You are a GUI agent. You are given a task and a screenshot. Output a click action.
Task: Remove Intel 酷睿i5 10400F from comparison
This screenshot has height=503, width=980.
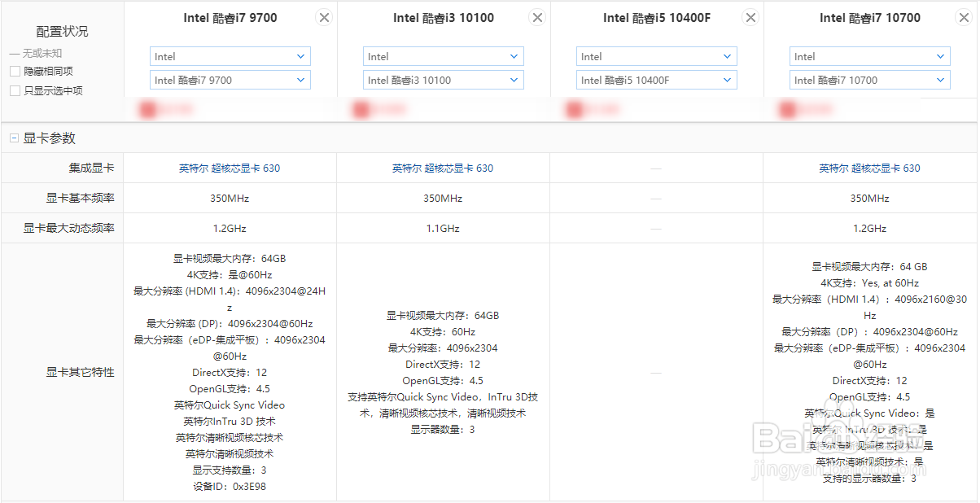(750, 18)
